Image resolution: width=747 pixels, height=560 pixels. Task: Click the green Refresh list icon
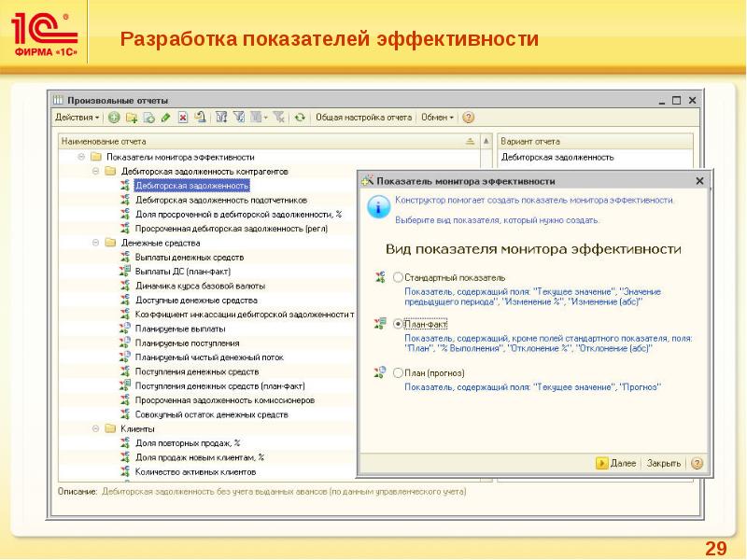coord(299,118)
